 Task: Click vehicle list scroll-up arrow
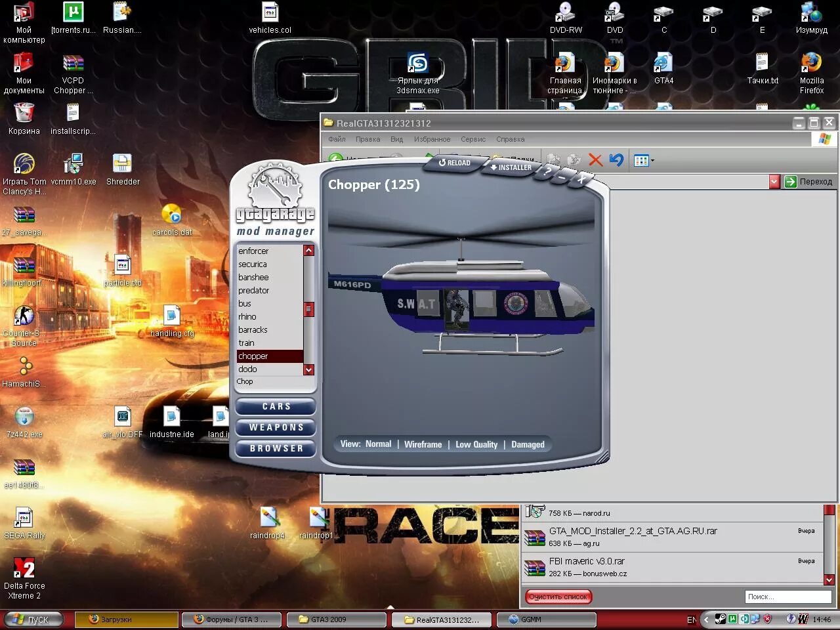click(x=308, y=251)
